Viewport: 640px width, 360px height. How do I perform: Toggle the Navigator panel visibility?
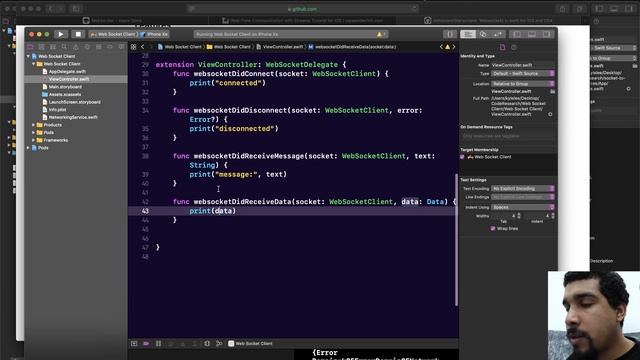pyautogui.click(x=517, y=34)
